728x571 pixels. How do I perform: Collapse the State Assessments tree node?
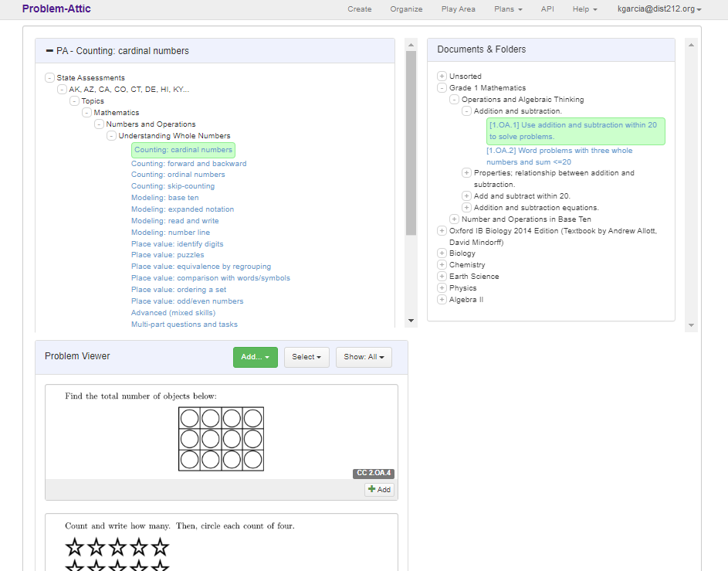[49, 77]
